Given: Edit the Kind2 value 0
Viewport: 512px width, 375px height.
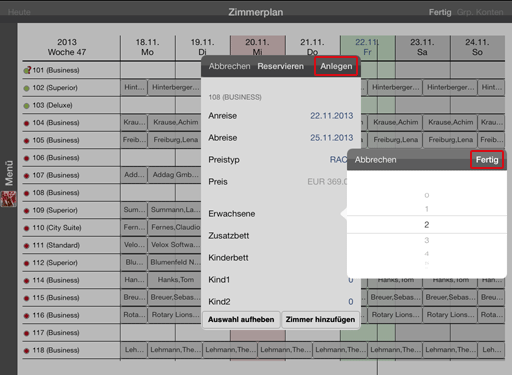Looking at the screenshot, I should (351, 302).
